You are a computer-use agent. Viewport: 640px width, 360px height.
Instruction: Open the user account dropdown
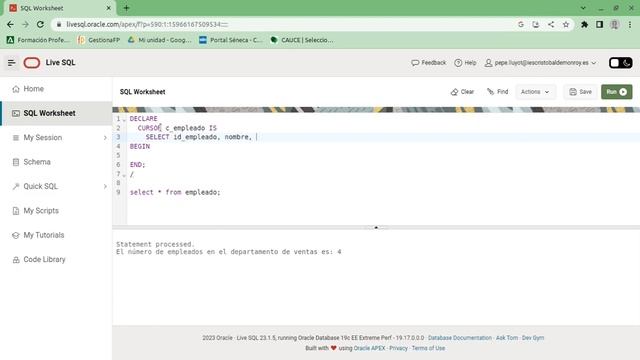coord(540,63)
